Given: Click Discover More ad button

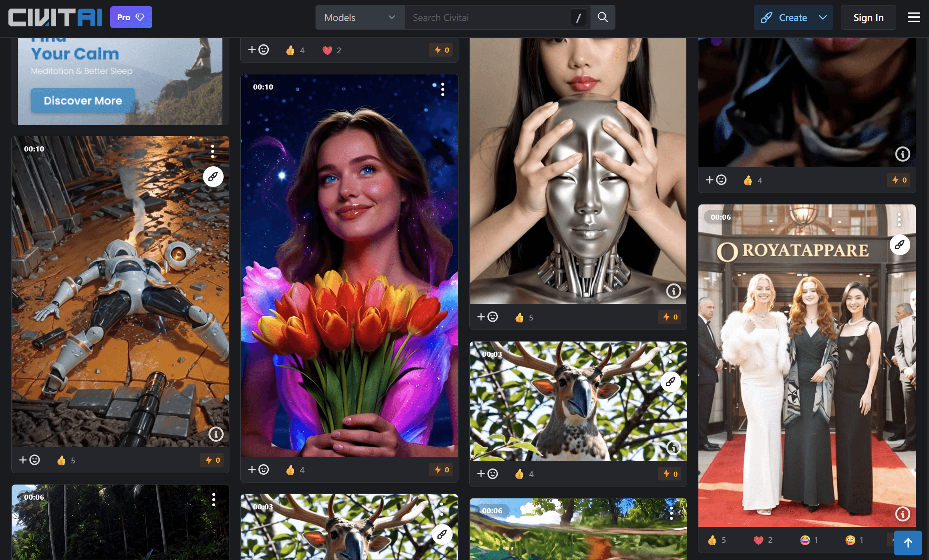Looking at the screenshot, I should click(83, 101).
